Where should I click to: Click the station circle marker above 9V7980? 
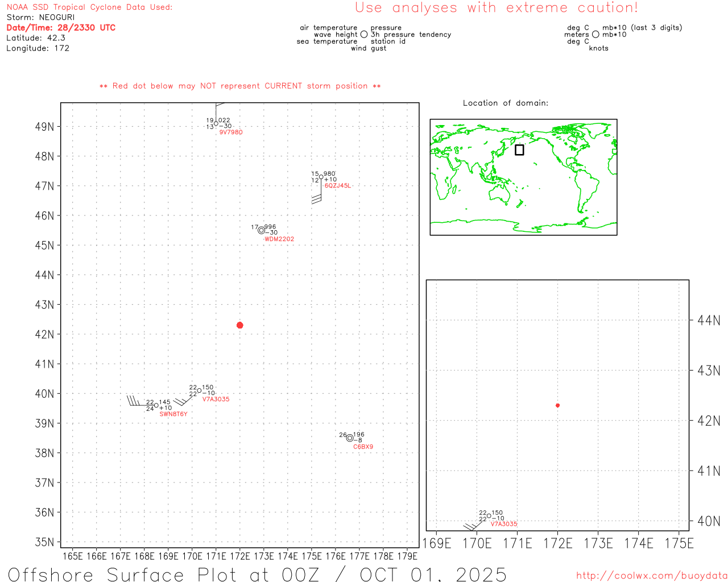(x=216, y=123)
